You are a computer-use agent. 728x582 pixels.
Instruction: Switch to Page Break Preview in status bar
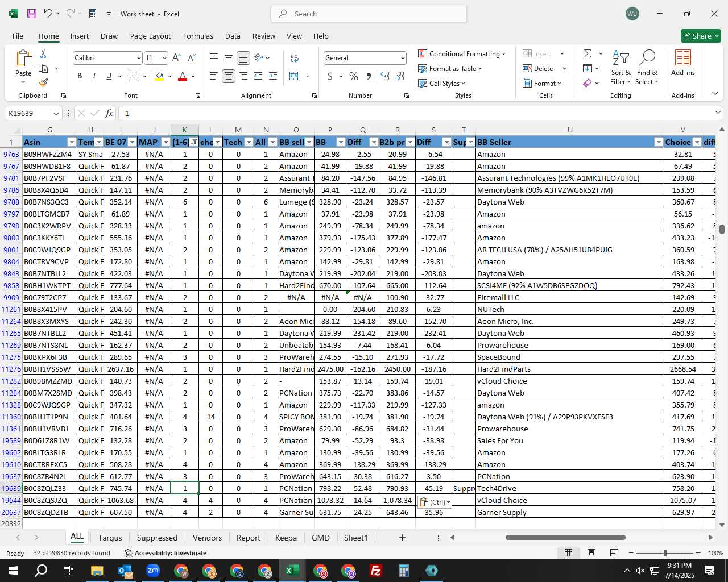[614, 552]
